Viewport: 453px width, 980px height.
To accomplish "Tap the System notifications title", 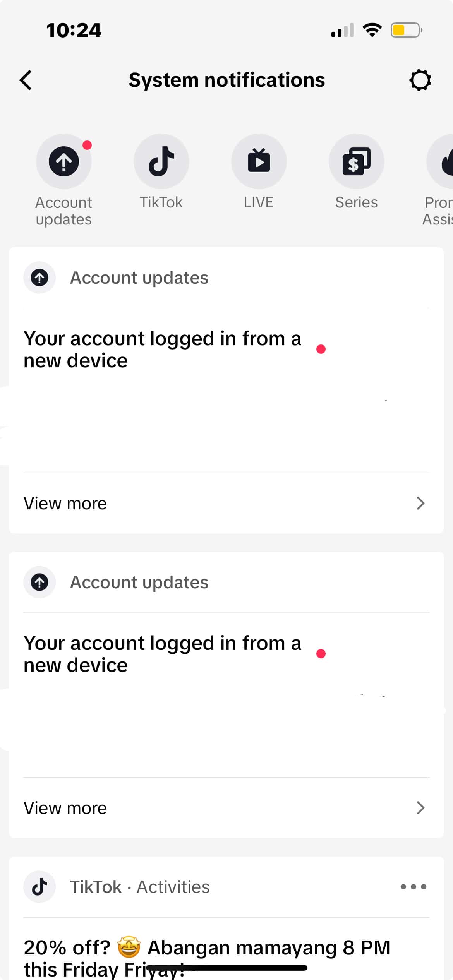I will 226,80.
